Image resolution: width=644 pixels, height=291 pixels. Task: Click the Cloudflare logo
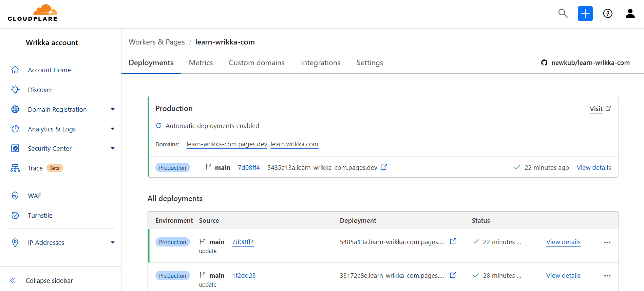pos(33,13)
